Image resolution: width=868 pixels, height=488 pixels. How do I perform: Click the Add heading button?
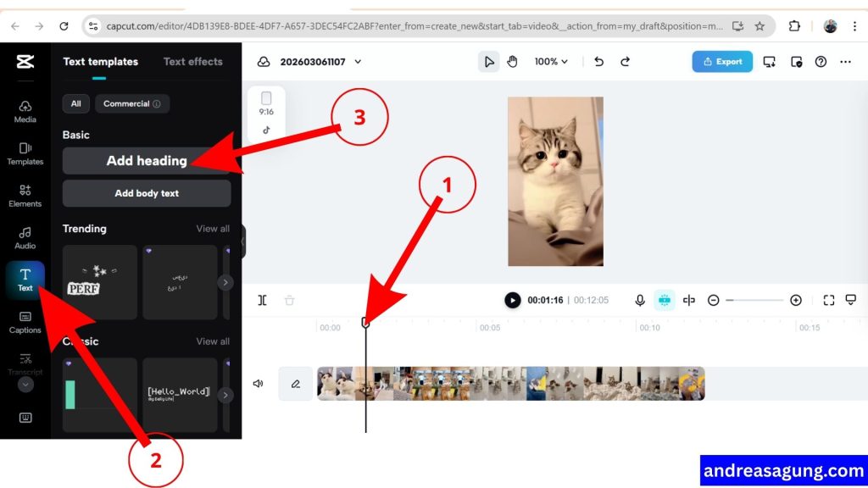tap(146, 160)
